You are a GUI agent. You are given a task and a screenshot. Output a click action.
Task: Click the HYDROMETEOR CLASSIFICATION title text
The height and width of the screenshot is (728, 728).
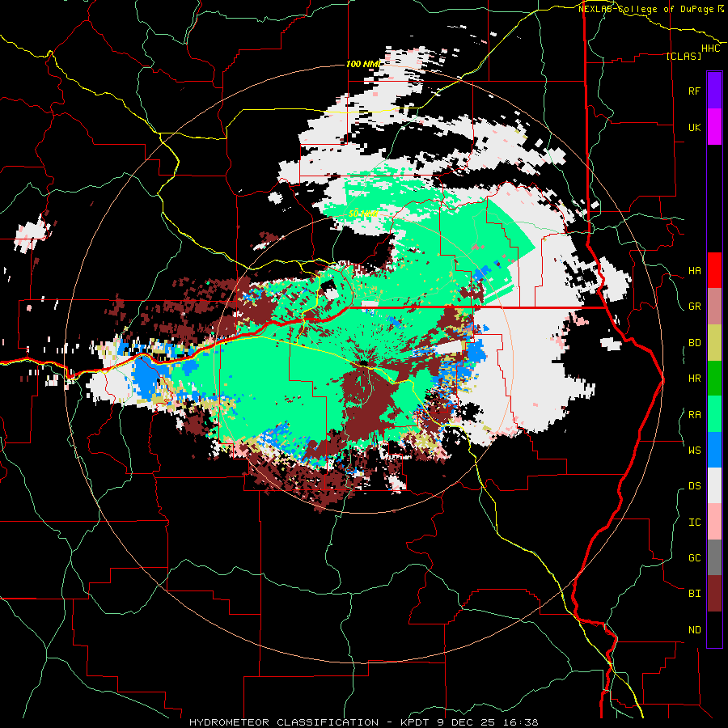coord(284,722)
